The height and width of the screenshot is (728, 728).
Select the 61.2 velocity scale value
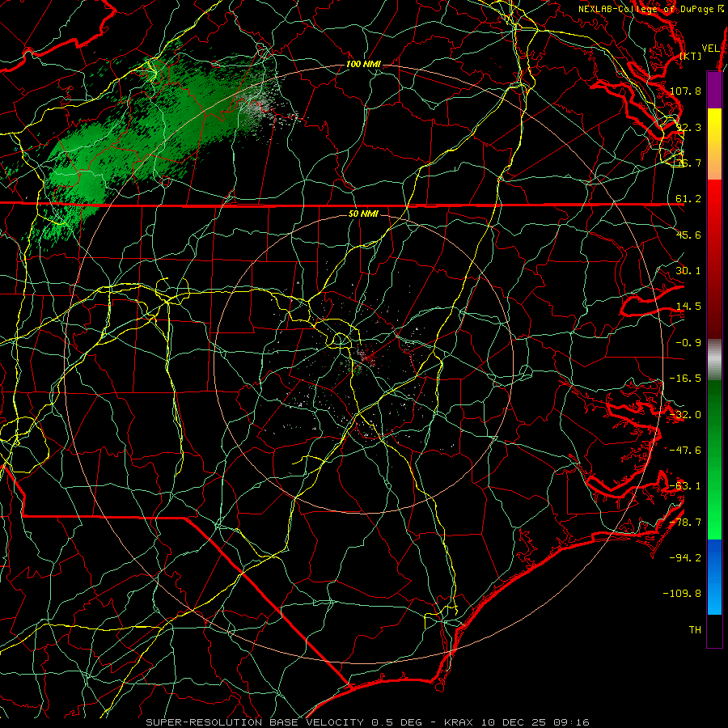click(688, 199)
